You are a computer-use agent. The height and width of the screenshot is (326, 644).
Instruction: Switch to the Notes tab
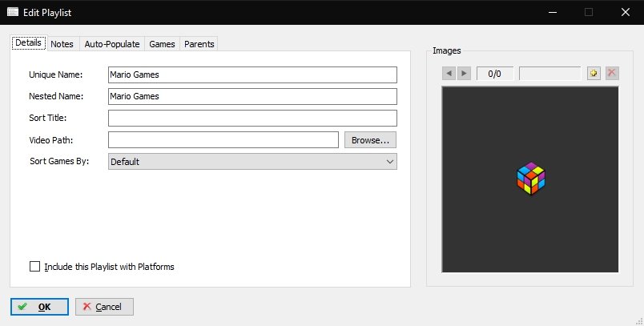(62, 44)
